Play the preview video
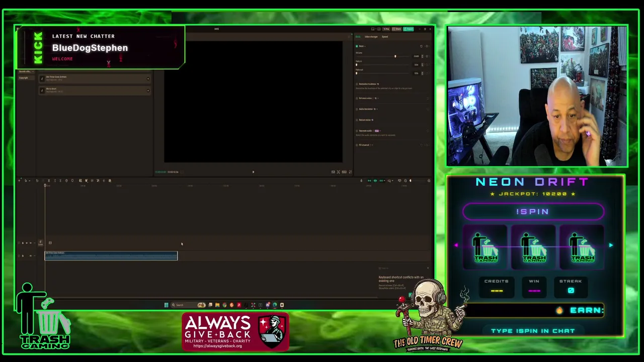This screenshot has width=644, height=362. 253,172
